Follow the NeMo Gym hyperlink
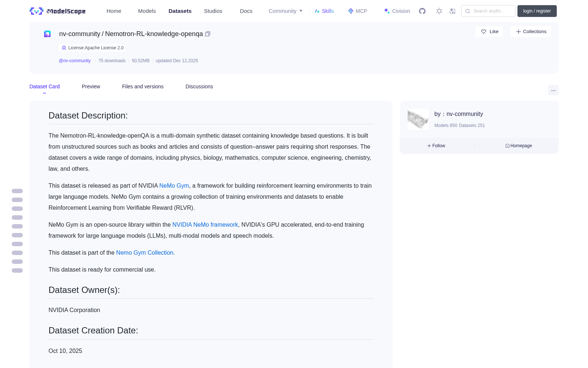 pos(174,185)
